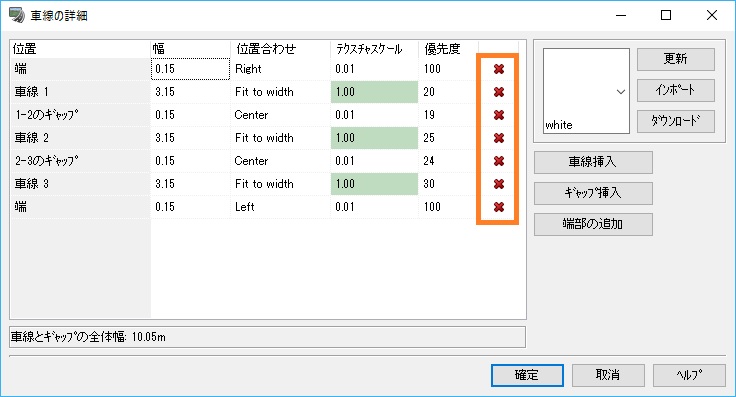Select the green texture scale cell of 車線 2
Screen dimensions: 736x397
[x=374, y=138]
